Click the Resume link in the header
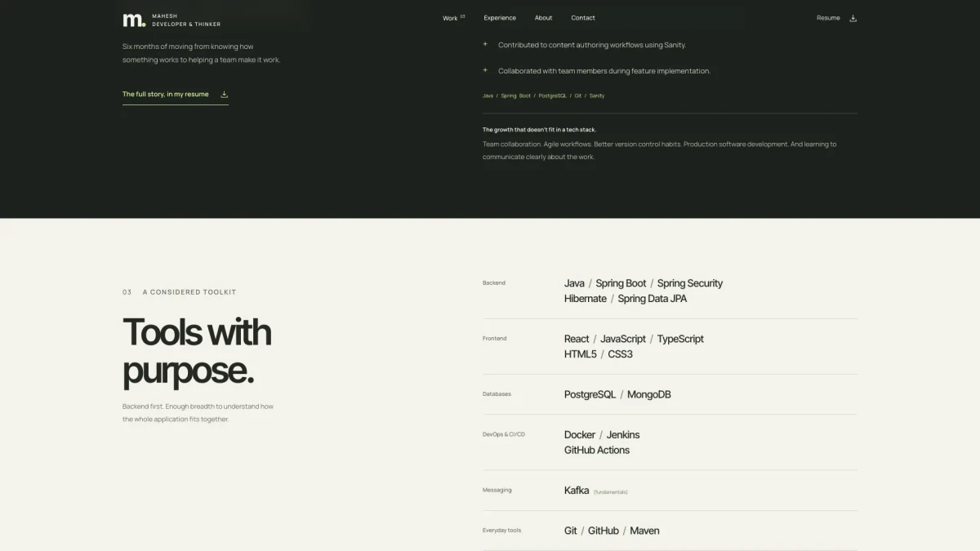 [x=828, y=18]
